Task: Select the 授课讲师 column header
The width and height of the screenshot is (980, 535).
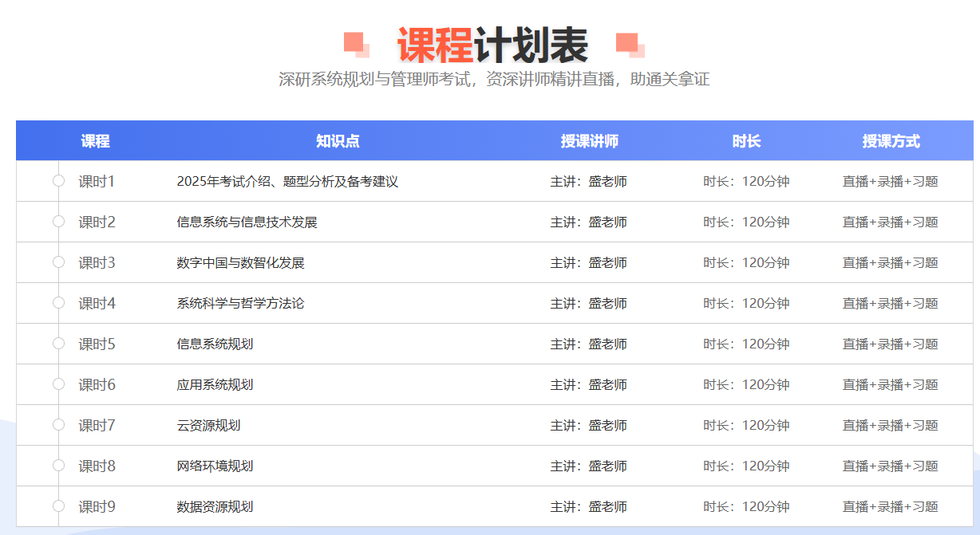Action: 589,141
